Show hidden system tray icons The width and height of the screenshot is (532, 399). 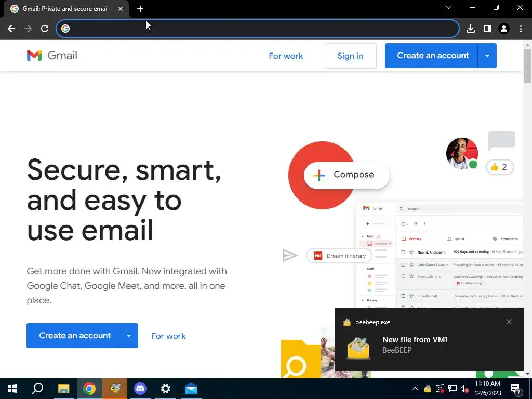415,389
